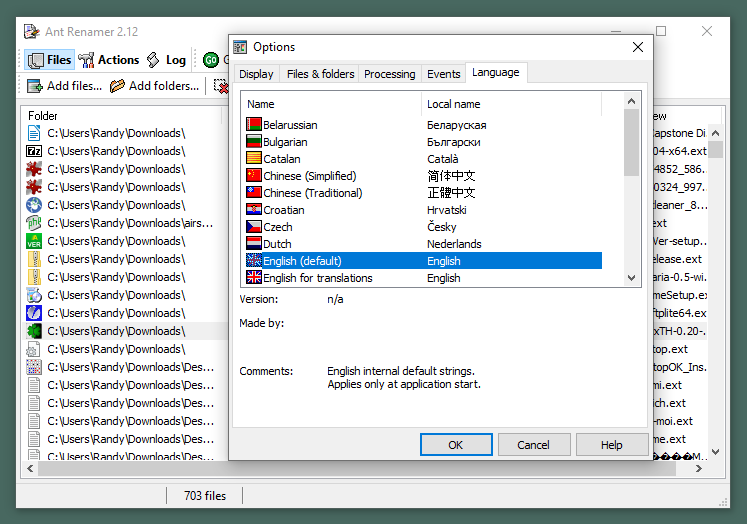Click the '703 files' status bar entry

pyautogui.click(x=205, y=496)
